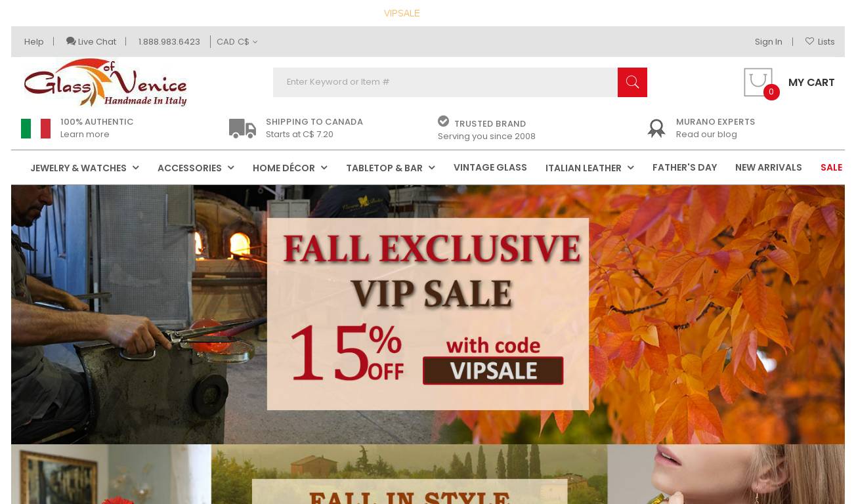Click the Fall Exclusive VIP Sale banner
This screenshot has height=504, width=856.
tap(428, 314)
